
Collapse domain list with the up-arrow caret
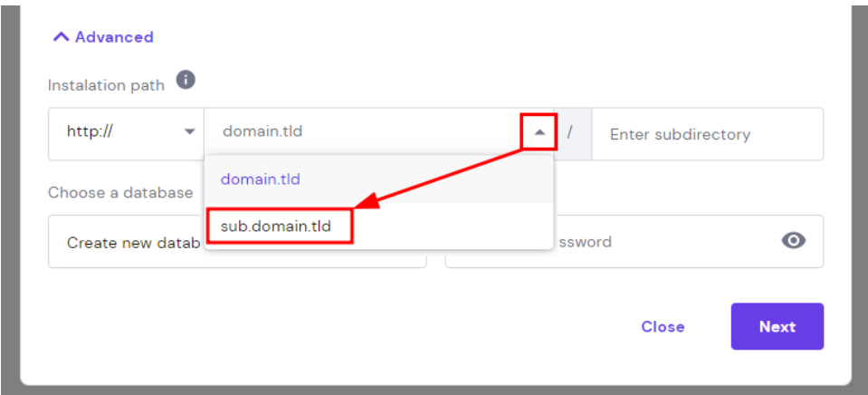(539, 132)
